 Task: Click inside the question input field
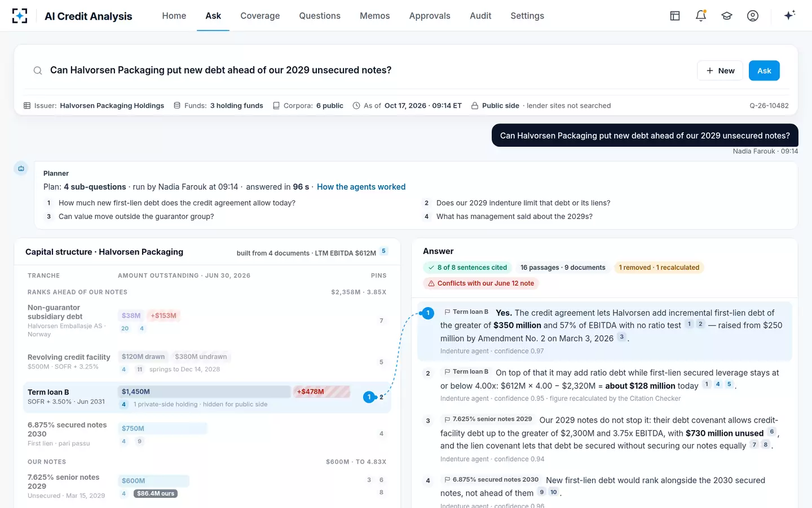tap(369, 71)
